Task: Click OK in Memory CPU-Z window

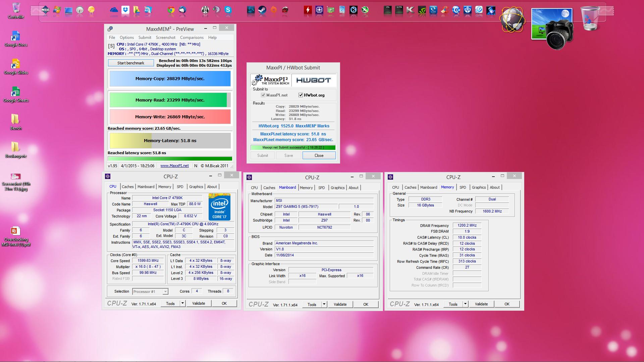Action: (x=507, y=304)
